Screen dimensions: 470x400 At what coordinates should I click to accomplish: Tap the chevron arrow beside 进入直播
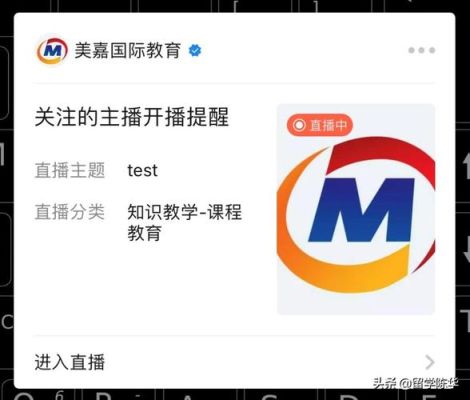[x=430, y=362]
